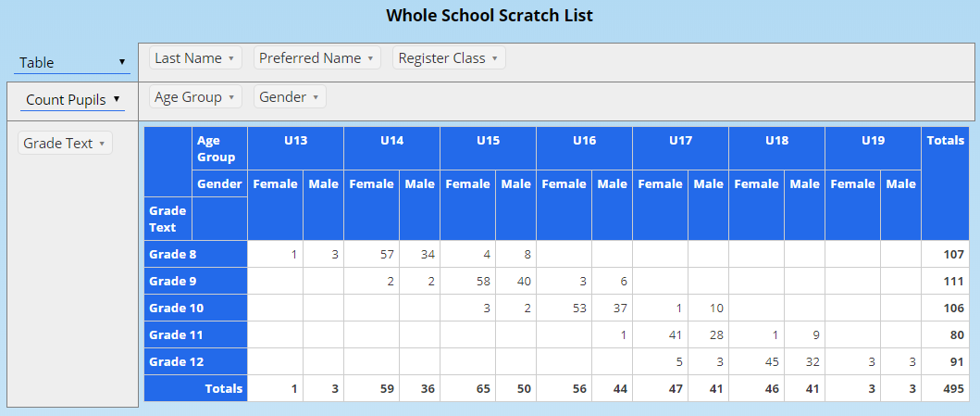Click the Age Group filter arrow
Viewport: 980px width, 416px height.
(231, 97)
